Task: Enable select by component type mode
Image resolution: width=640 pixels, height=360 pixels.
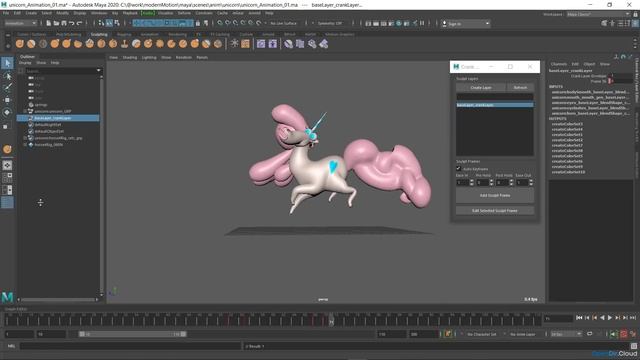Action: [117, 23]
